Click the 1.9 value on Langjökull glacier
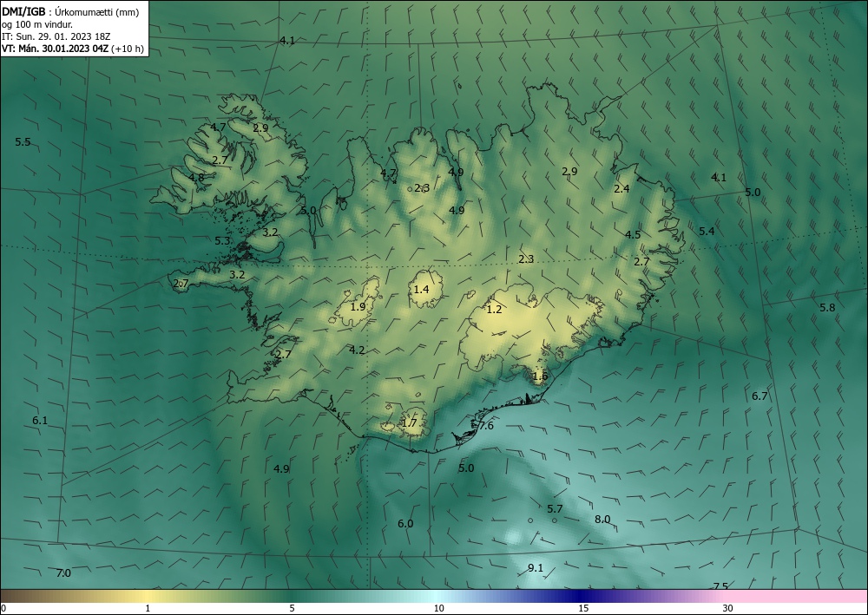The width and height of the screenshot is (868, 615). coord(358,306)
